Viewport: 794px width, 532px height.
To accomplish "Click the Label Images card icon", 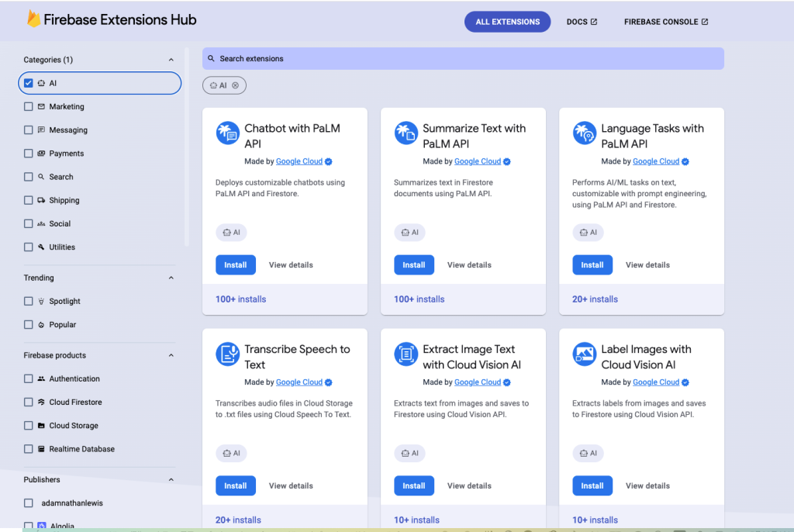I will tap(584, 354).
